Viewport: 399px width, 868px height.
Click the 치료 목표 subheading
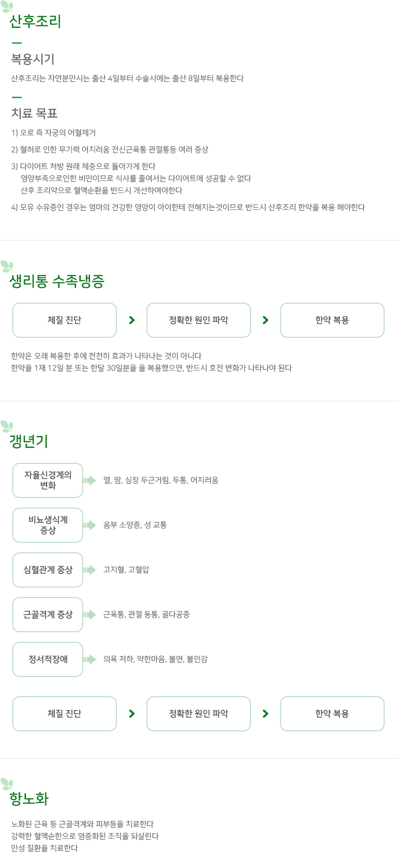tap(35, 114)
